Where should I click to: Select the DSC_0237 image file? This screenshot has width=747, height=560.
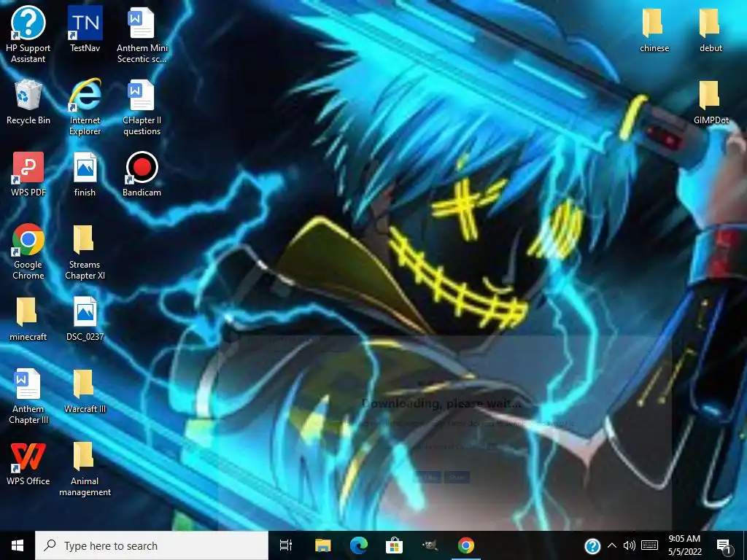pos(85,319)
